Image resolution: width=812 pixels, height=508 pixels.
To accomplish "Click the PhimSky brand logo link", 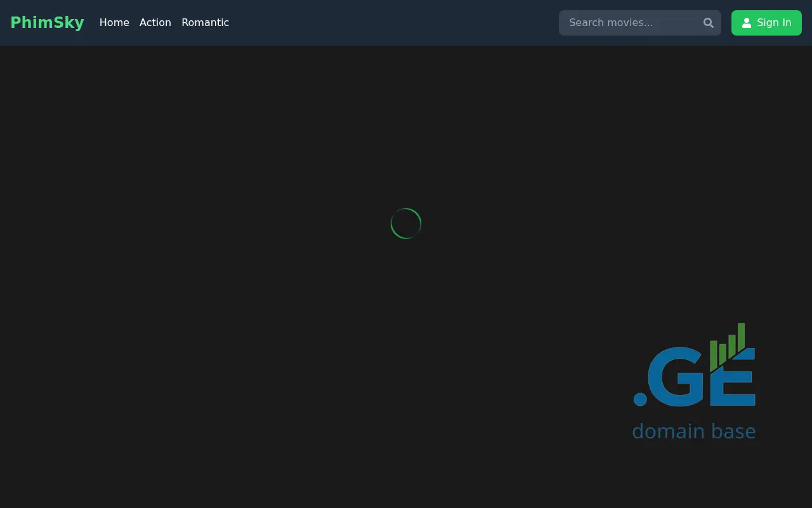I will pyautogui.click(x=47, y=23).
